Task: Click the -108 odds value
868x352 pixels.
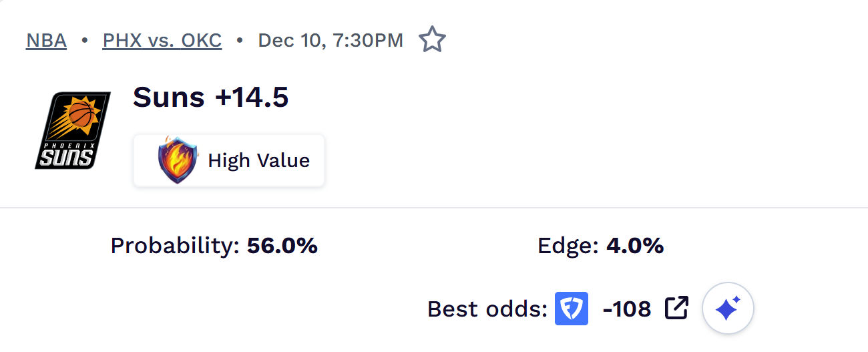Action: (x=626, y=309)
